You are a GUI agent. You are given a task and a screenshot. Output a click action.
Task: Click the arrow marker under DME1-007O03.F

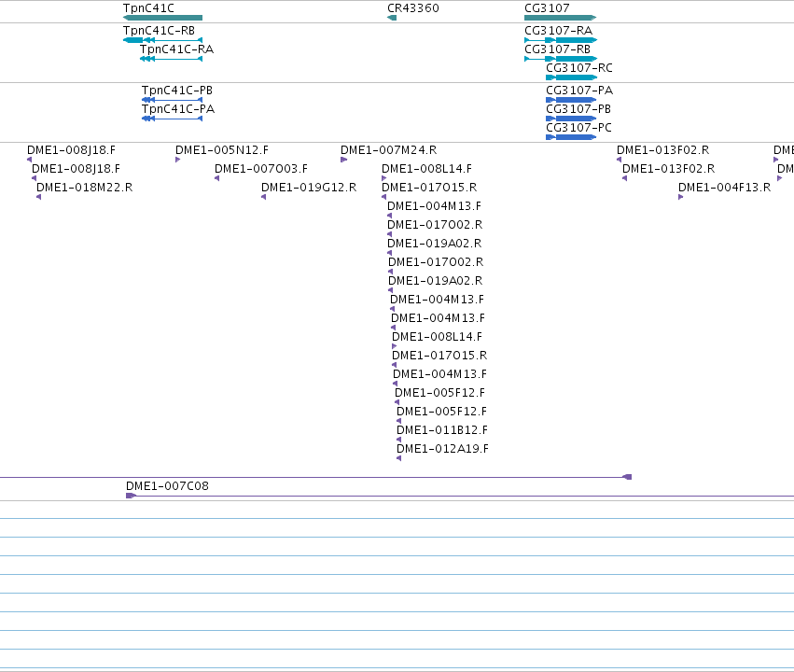tap(217, 178)
